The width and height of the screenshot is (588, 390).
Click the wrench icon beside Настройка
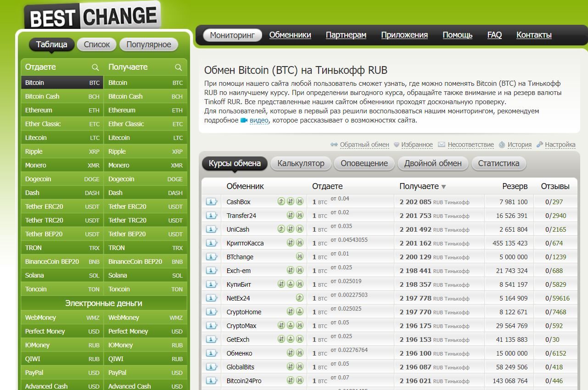pos(540,145)
